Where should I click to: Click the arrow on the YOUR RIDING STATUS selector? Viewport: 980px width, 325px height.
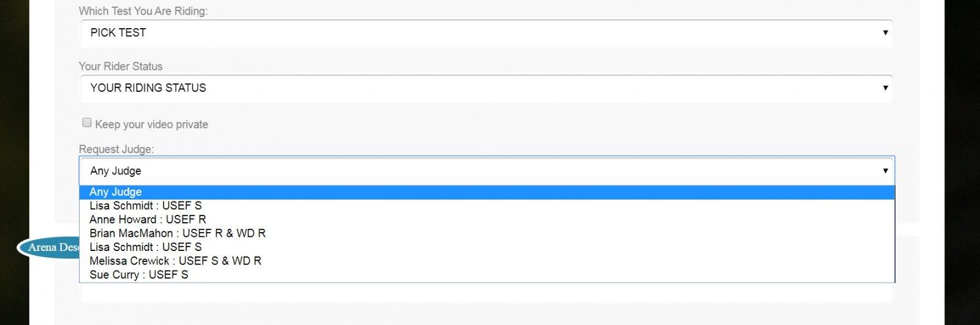(885, 88)
